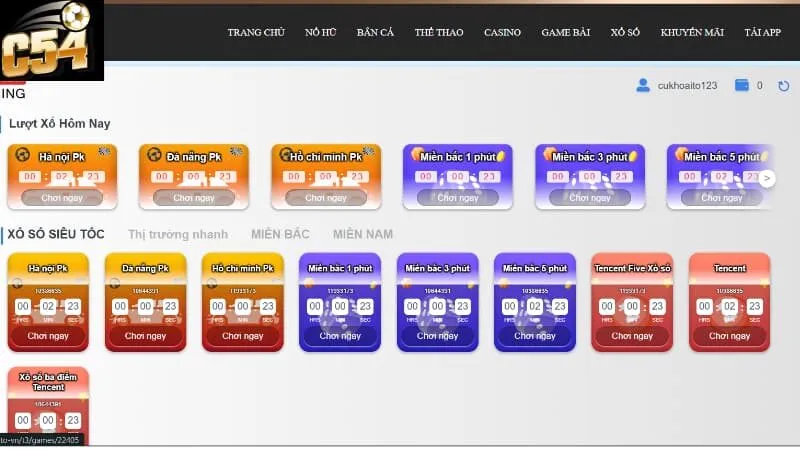This screenshot has height=450, width=800.
Task: Open the XỔ SỐ menu
Action: [625, 32]
